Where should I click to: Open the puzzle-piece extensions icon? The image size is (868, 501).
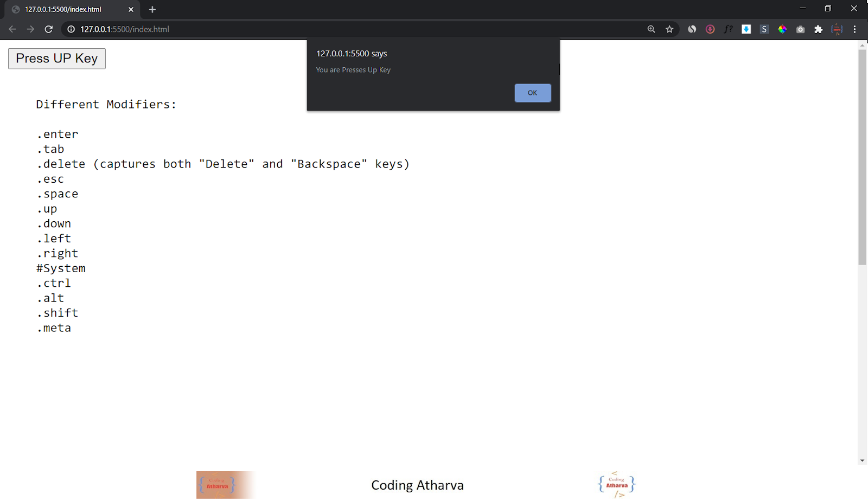(x=819, y=29)
